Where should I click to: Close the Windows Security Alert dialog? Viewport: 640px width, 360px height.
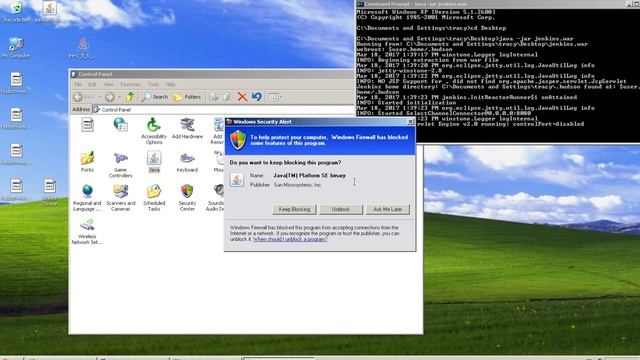point(411,122)
